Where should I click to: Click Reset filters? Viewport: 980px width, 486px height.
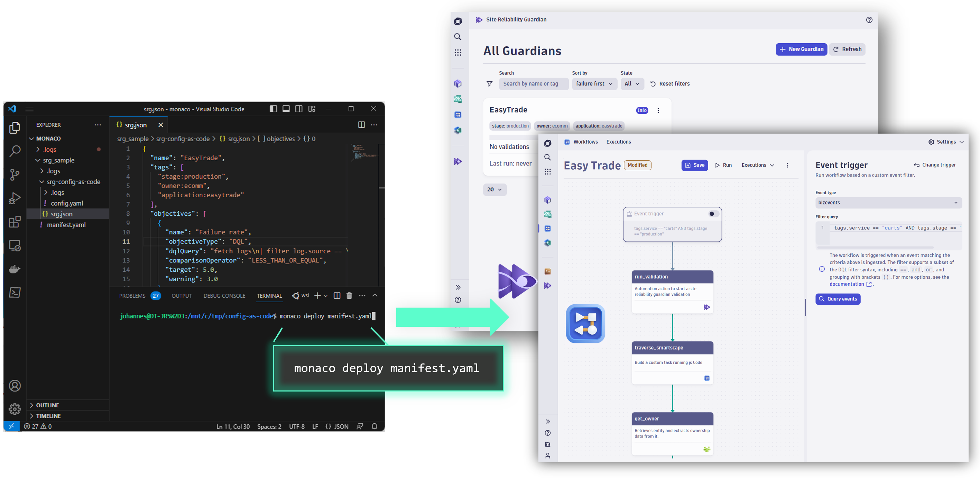tap(670, 84)
